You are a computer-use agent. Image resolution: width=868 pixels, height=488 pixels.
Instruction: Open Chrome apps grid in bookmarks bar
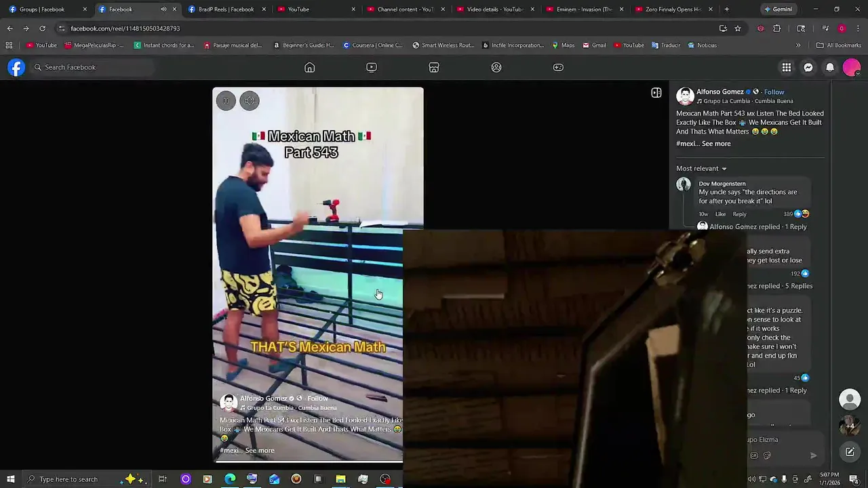pyautogui.click(x=9, y=45)
